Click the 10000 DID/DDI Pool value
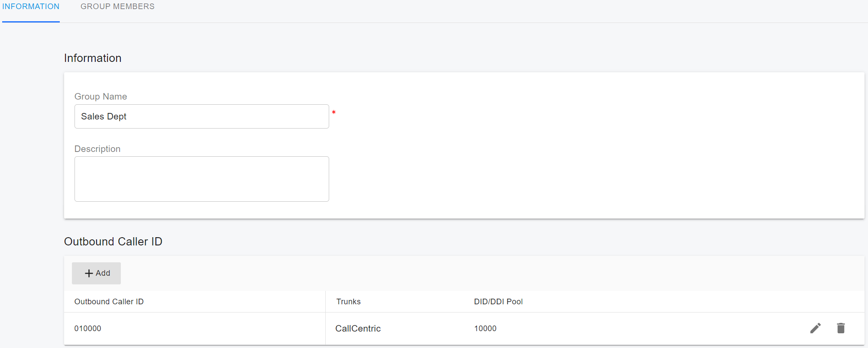 coord(485,329)
